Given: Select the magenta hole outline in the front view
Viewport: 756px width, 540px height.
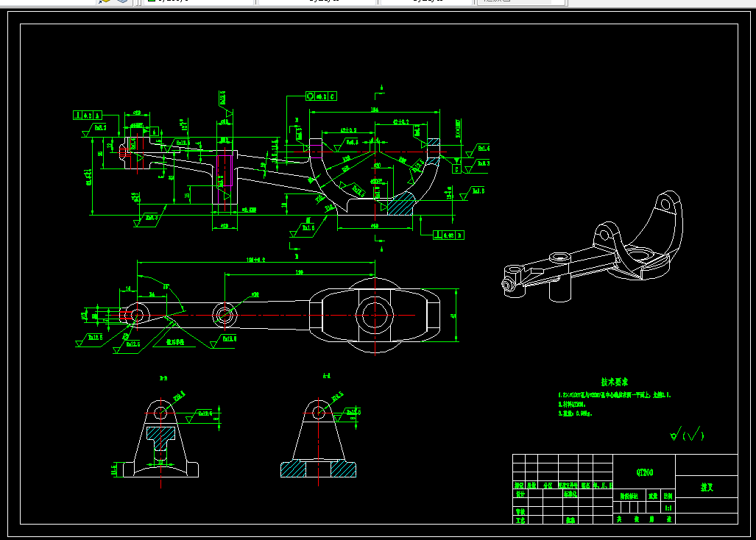Looking at the screenshot, I should [225, 169].
